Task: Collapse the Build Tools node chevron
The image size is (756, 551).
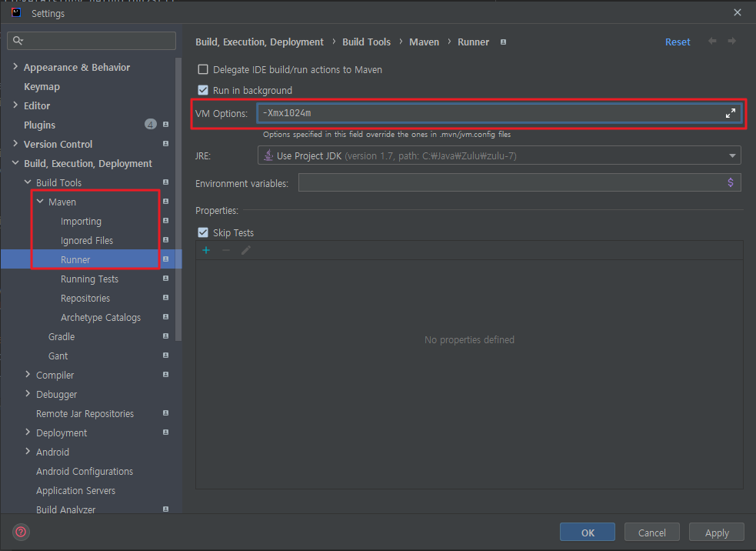Action: point(28,182)
